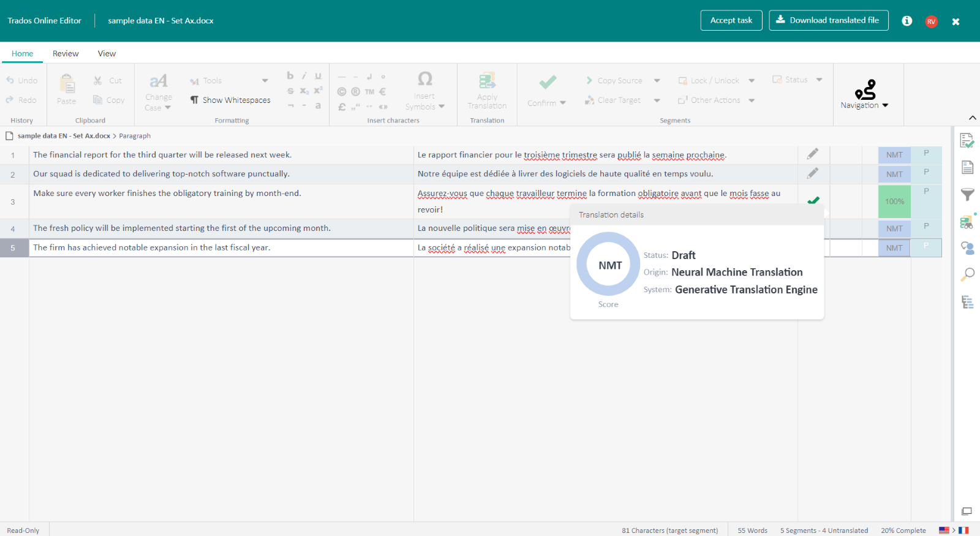
Task: Open the info icon in header
Action: (x=907, y=21)
